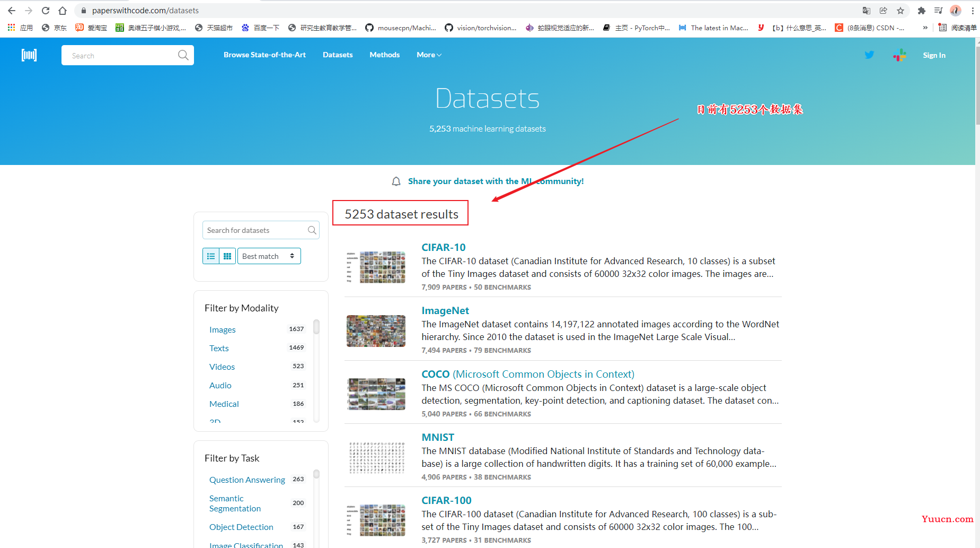
Task: Filter by Audio modality
Action: (x=220, y=385)
